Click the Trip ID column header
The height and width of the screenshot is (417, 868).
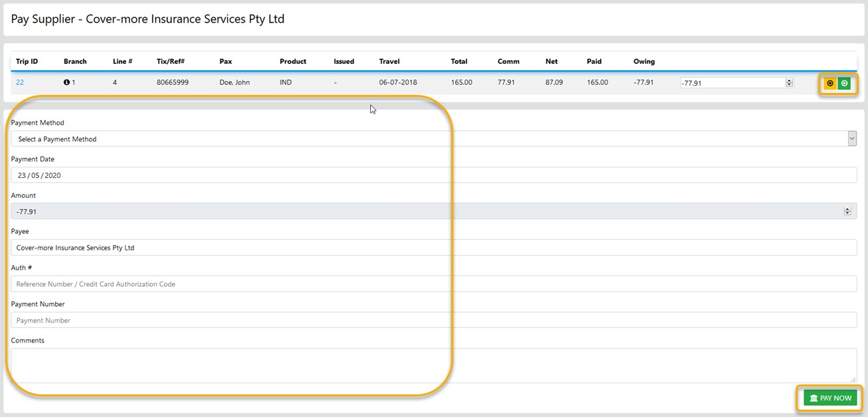pyautogui.click(x=27, y=61)
